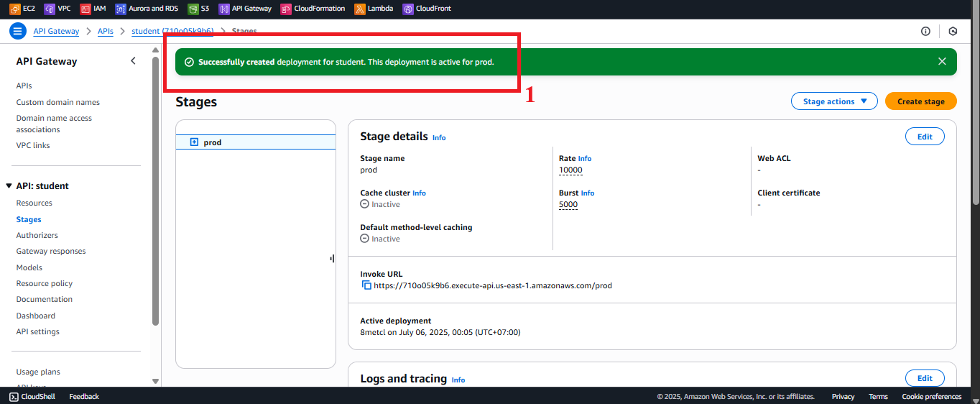The width and height of the screenshot is (980, 404).
Task: Click the active deployment 8metcl text
Action: point(440,332)
